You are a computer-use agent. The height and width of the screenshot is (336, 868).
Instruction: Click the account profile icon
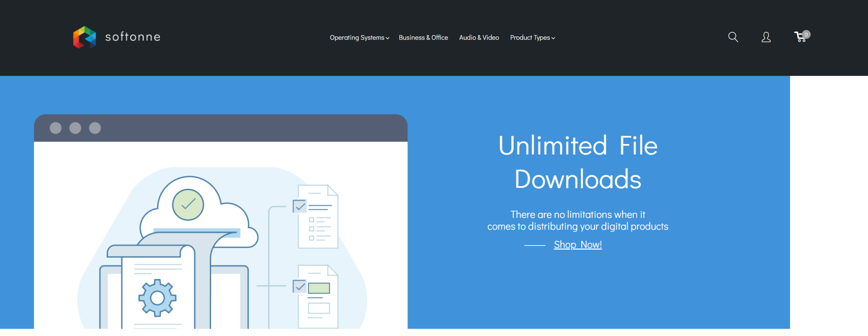click(766, 37)
